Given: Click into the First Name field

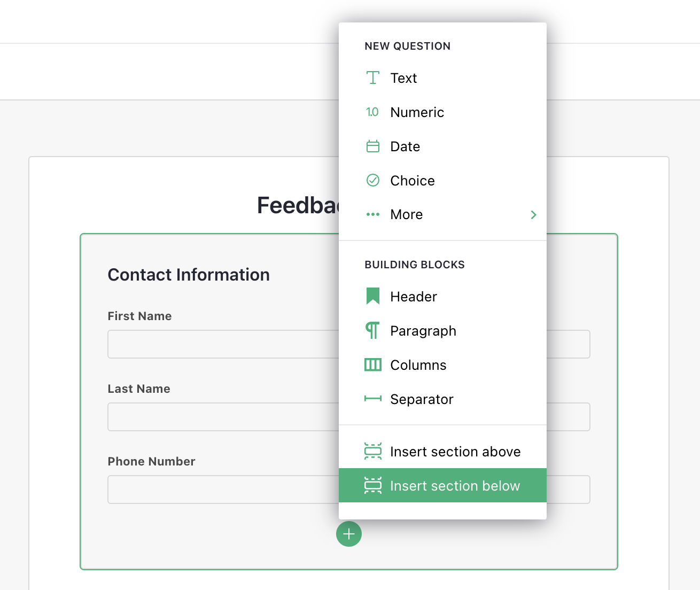Looking at the screenshot, I should click(x=223, y=344).
